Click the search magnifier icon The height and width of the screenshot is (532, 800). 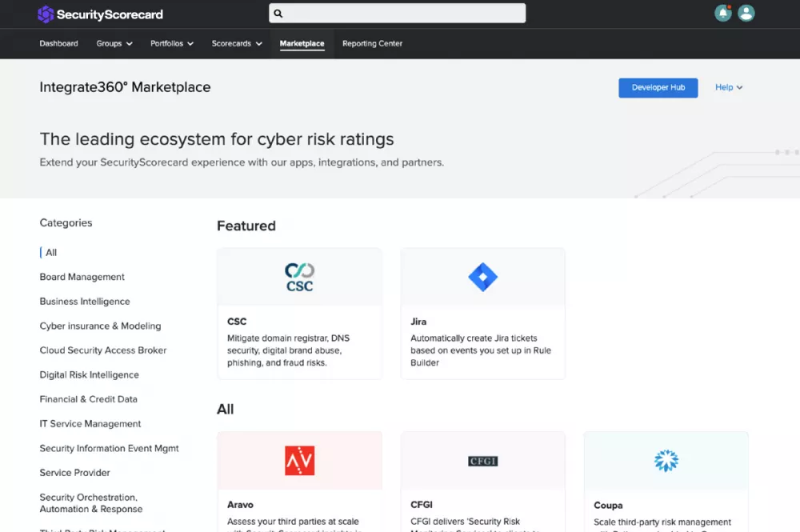[278, 14]
